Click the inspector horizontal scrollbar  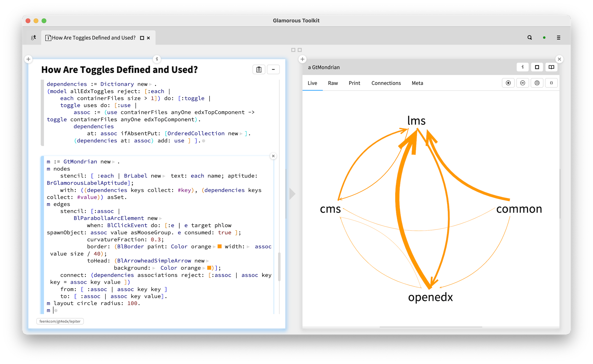tap(431, 327)
